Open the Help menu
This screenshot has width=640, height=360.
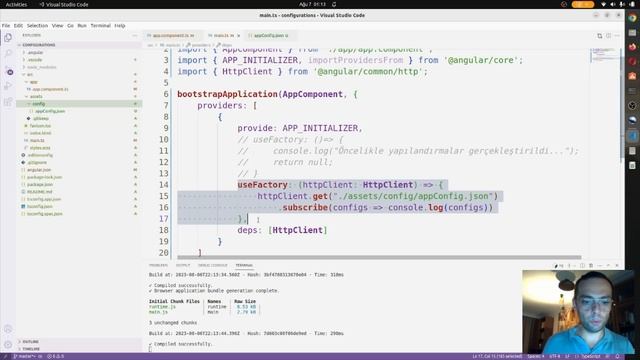120,26
